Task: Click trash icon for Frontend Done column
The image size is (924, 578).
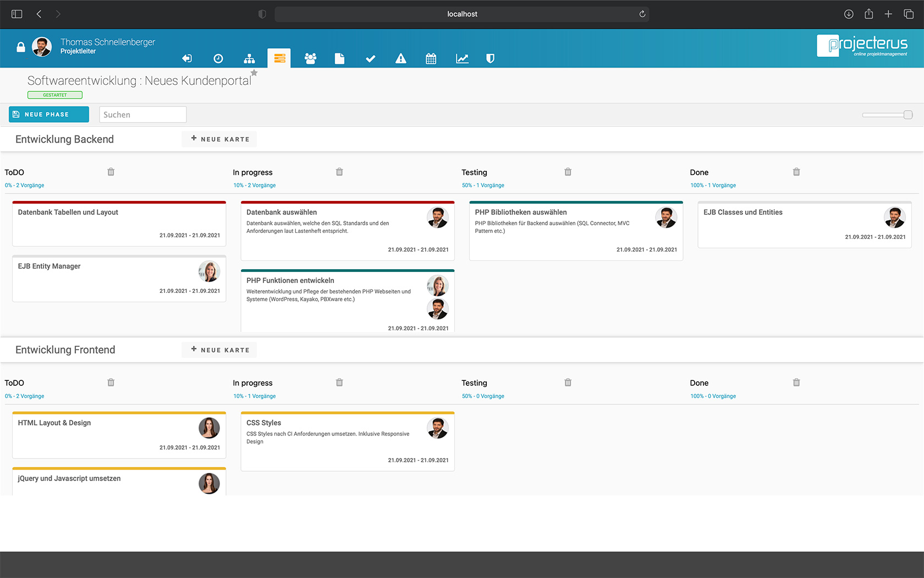Action: [796, 383]
